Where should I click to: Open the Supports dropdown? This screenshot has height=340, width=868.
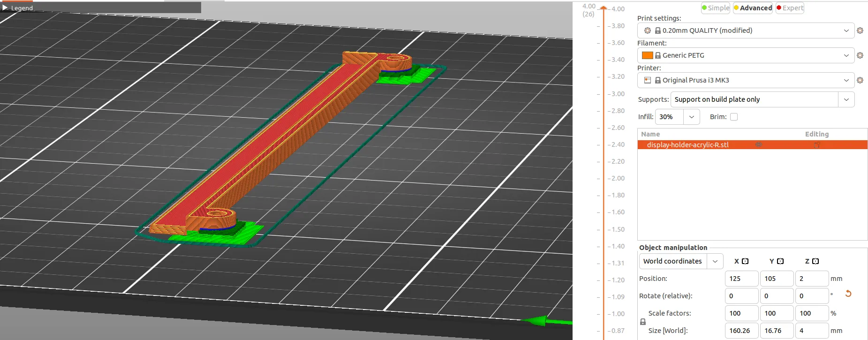coord(762,99)
